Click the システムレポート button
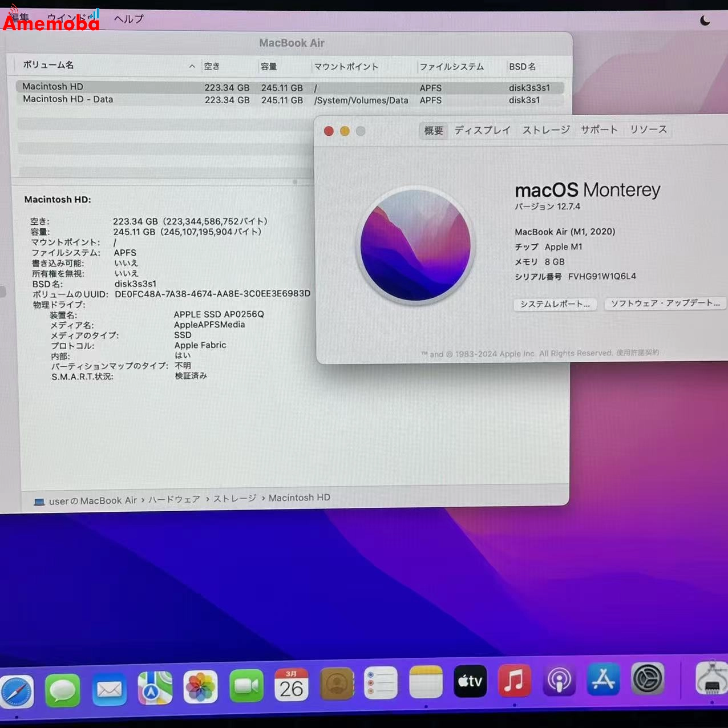 [x=555, y=305]
